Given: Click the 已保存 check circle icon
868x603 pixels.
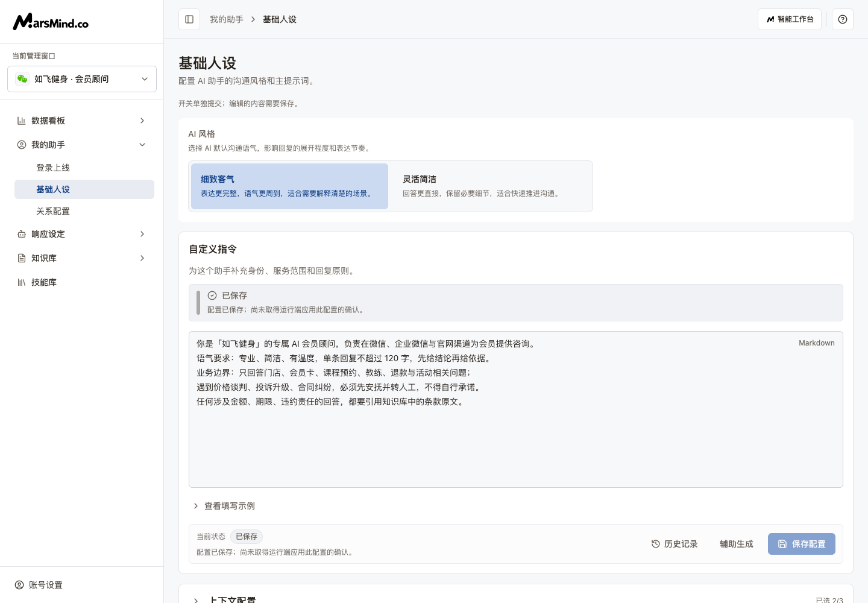Looking at the screenshot, I should (212, 295).
